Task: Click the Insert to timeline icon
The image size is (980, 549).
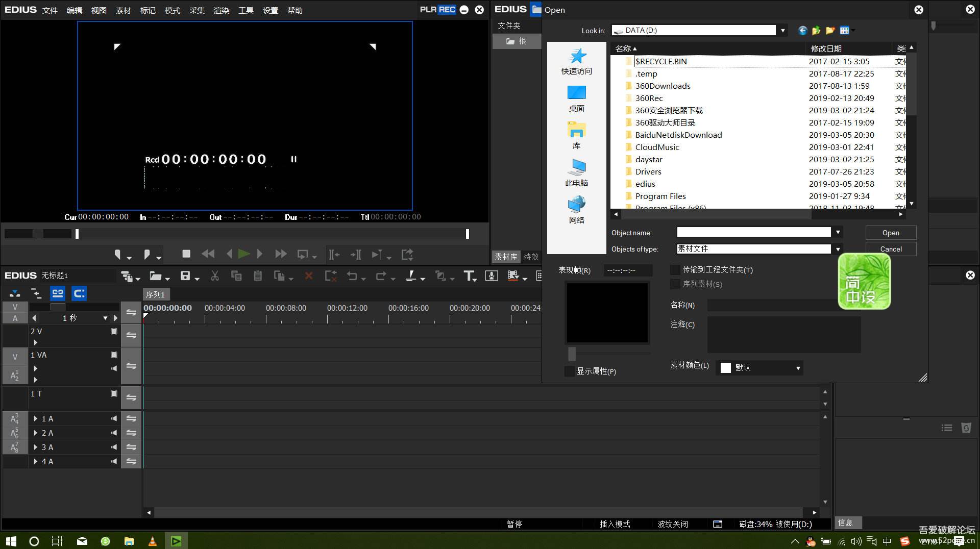Action: click(334, 254)
